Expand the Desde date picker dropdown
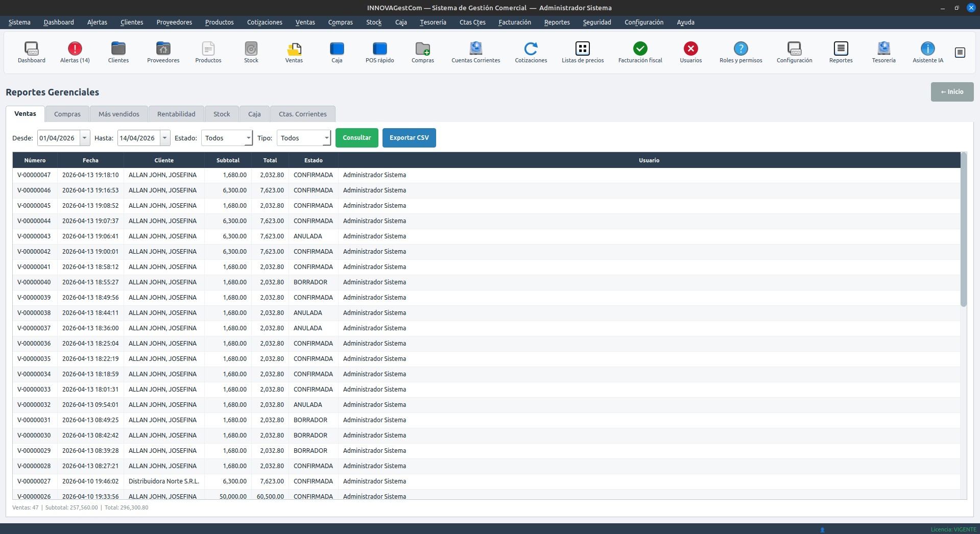Screen dimensions: 980x534 point(85,138)
